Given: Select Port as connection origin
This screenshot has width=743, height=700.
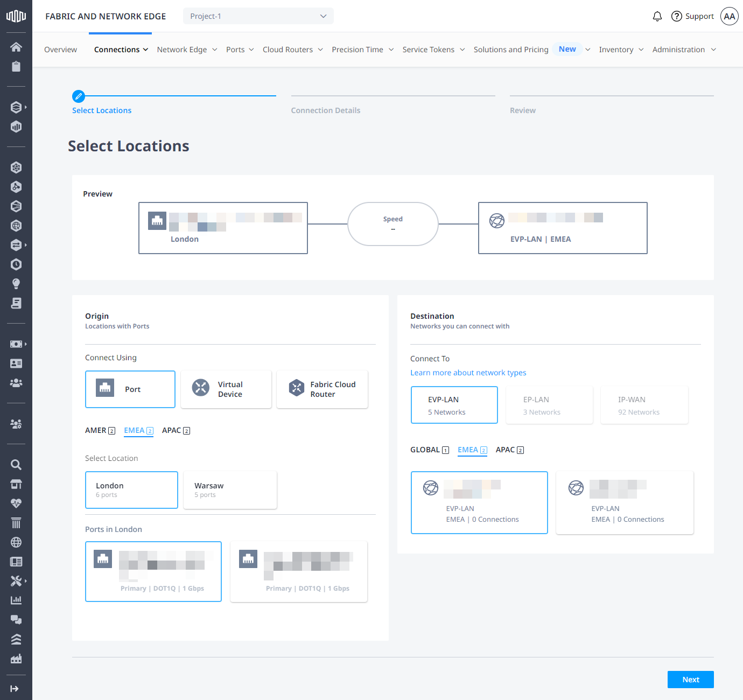Looking at the screenshot, I should (x=130, y=389).
